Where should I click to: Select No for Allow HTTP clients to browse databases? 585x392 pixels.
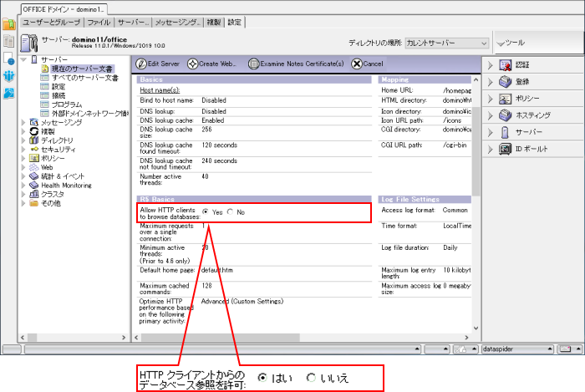point(231,212)
